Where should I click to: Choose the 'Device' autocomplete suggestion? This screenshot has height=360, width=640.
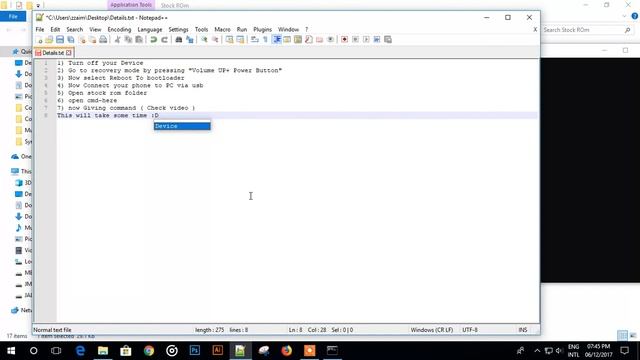coord(182,126)
